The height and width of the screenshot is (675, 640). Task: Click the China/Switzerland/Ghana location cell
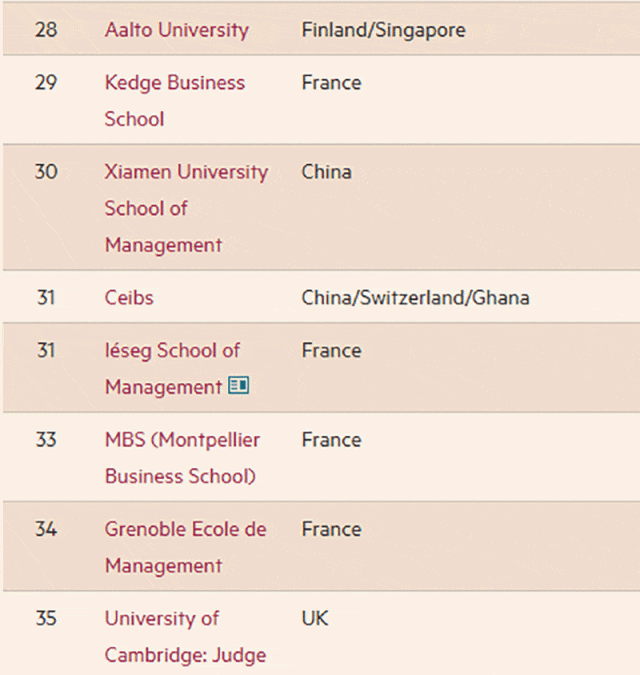tap(415, 297)
